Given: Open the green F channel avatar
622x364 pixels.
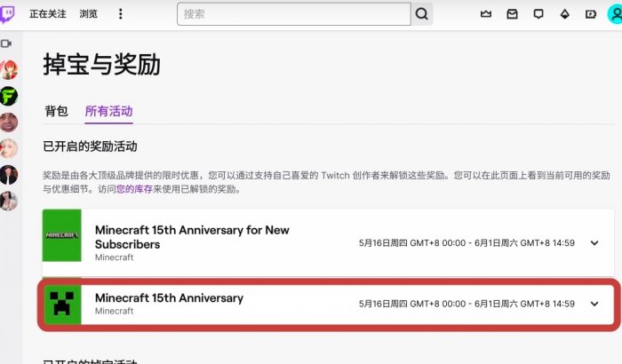Looking at the screenshot, I should (x=8, y=96).
